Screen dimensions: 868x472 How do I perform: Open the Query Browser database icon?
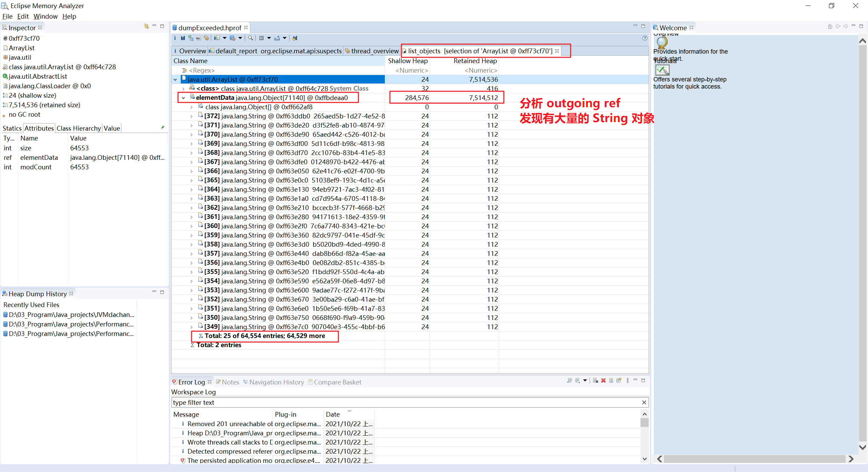[233, 38]
